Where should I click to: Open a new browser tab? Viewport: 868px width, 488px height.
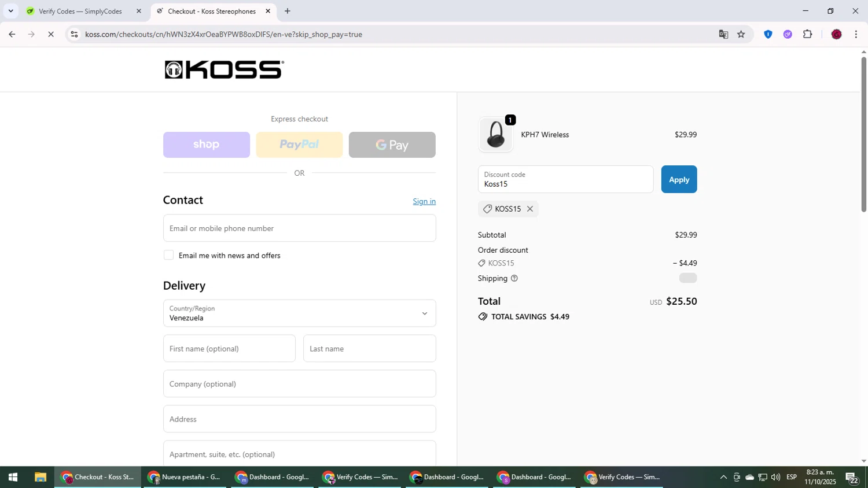click(288, 11)
